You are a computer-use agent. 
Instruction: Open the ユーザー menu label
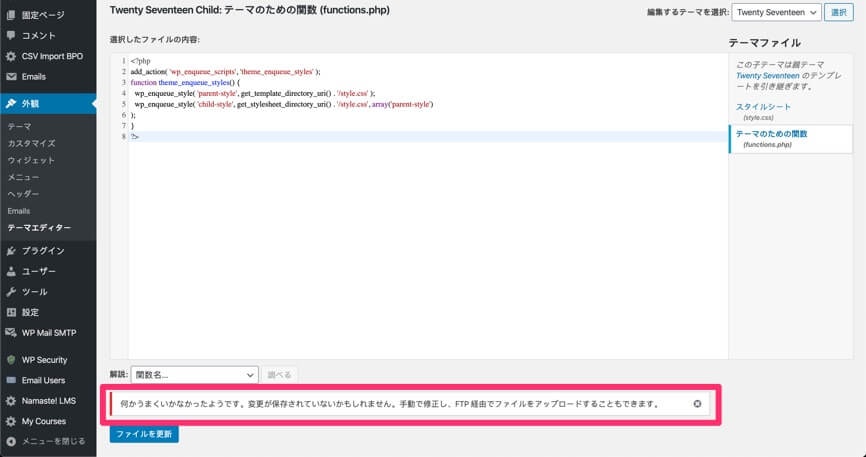(x=39, y=271)
